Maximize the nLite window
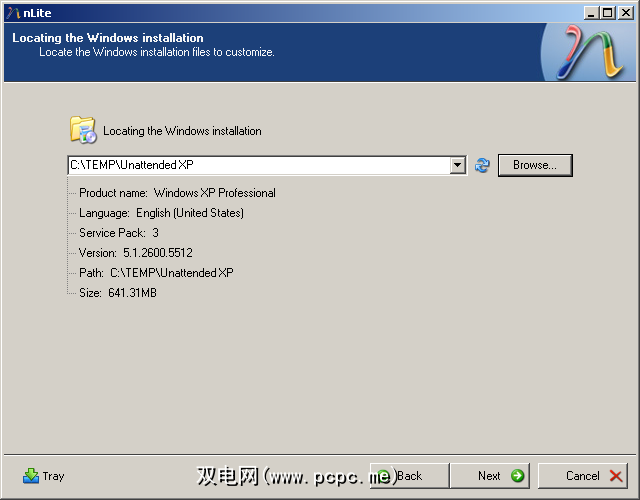Viewport: 640px width, 500px height. coord(607,13)
